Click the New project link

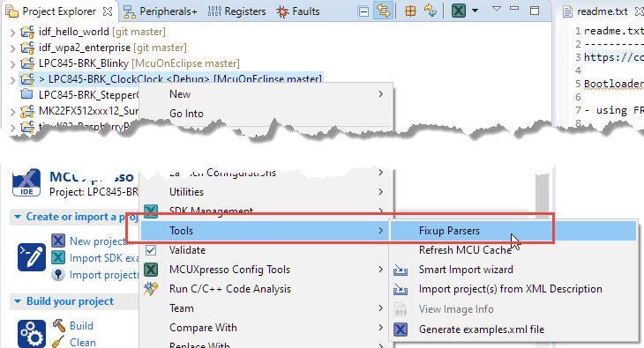point(101,241)
